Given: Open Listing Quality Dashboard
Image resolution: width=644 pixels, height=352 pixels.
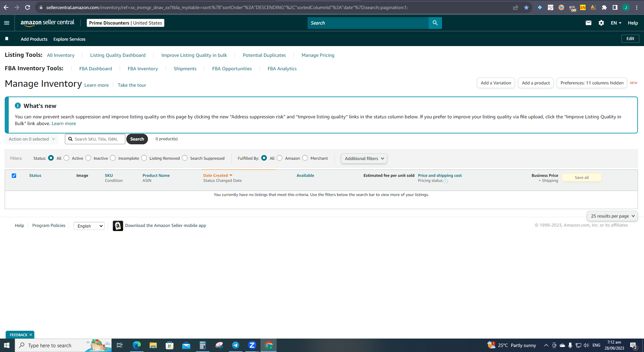Looking at the screenshot, I should [118, 55].
